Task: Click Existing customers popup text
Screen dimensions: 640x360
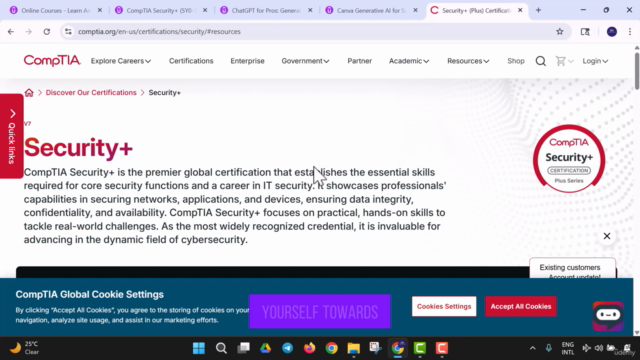Action: pos(570,267)
